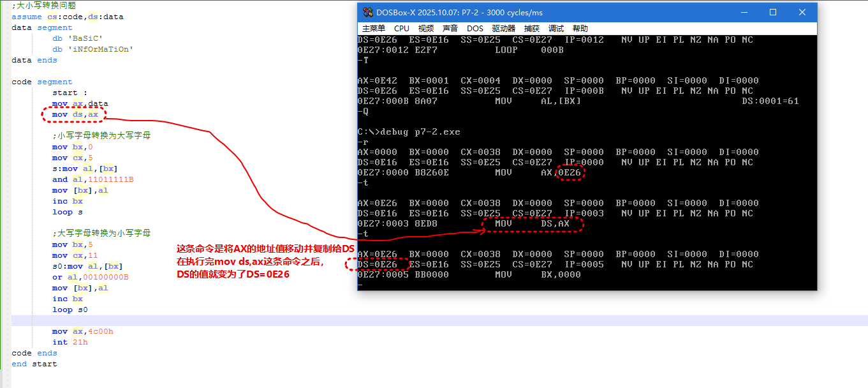Image resolution: width=868 pixels, height=388 pixels.
Task: Click the 'end start' line
Action: click(x=34, y=364)
